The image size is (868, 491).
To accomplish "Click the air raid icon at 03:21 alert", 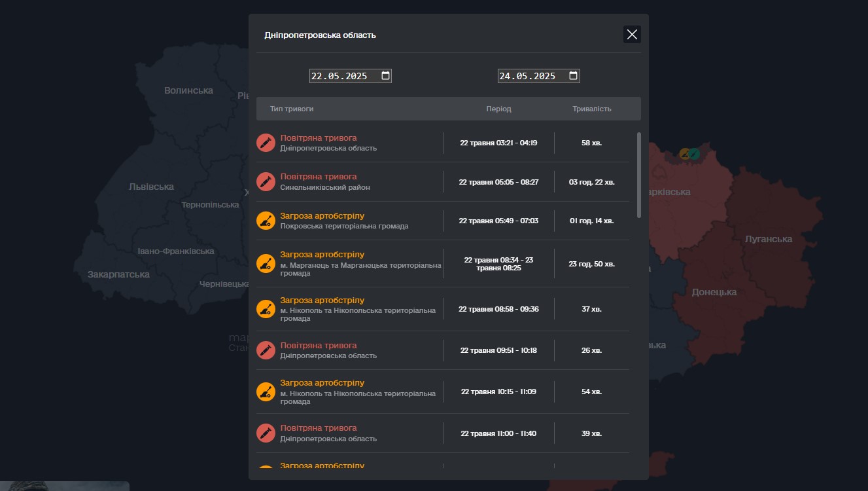I will pos(266,143).
